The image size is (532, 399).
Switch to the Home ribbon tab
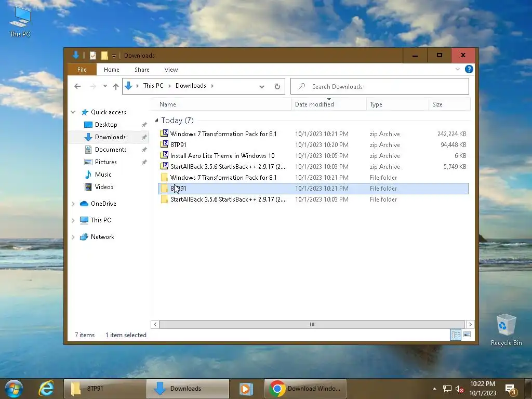111,70
